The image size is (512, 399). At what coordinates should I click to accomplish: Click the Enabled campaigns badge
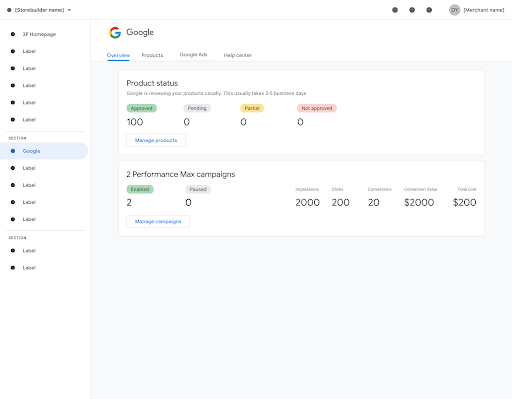tap(140, 189)
